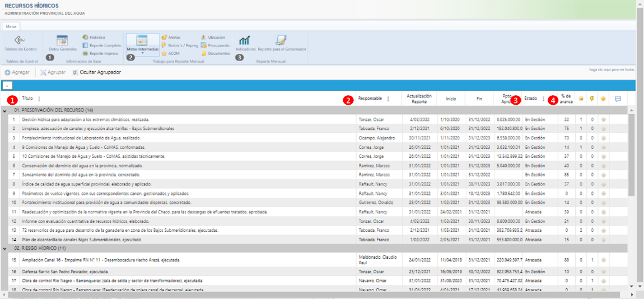The height and width of the screenshot is (299, 644).
Task: Select row 'Parámetros de vuelco vigentes'
Action: (315, 193)
